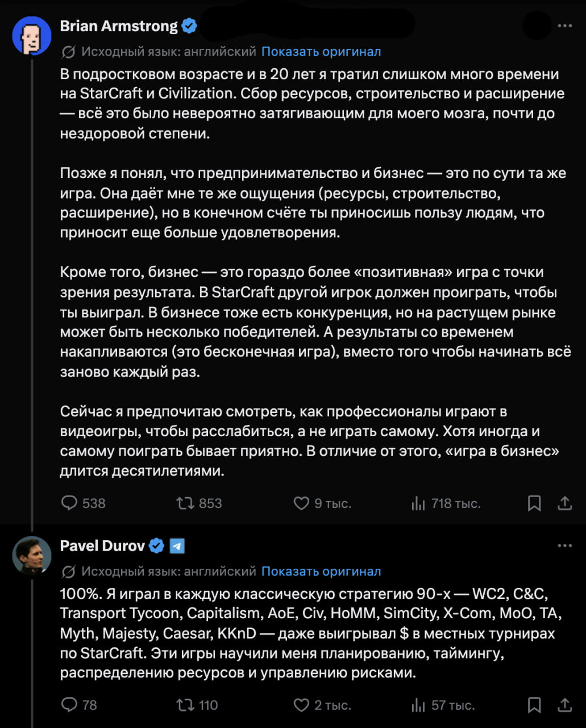The width and height of the screenshot is (586, 728).
Task: Repost Brian Armstrong's post
Action: pos(185,503)
